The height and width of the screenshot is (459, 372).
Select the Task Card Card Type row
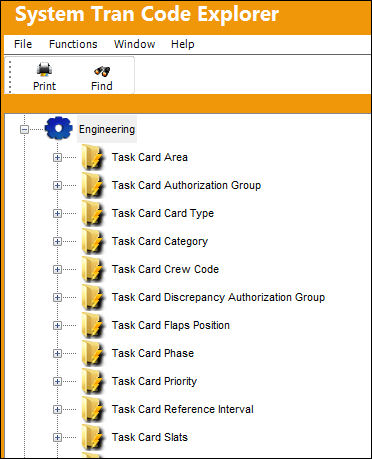(163, 213)
